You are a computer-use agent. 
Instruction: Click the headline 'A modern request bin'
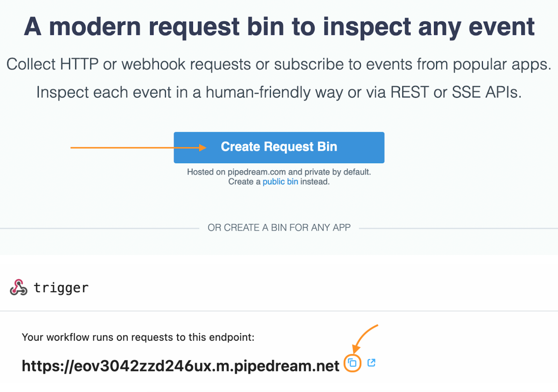tap(279, 27)
